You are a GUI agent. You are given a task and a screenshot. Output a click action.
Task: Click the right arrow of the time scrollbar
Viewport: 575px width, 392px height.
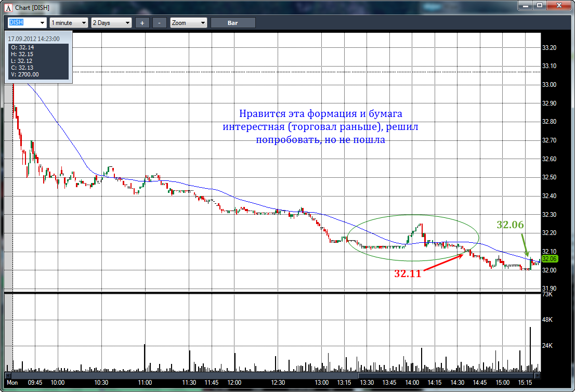click(x=538, y=374)
